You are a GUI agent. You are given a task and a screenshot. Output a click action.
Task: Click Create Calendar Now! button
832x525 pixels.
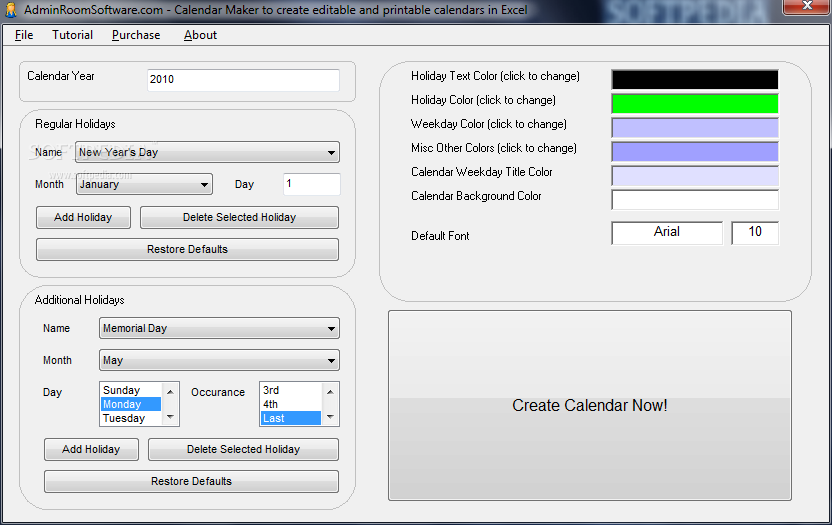pyautogui.click(x=590, y=406)
